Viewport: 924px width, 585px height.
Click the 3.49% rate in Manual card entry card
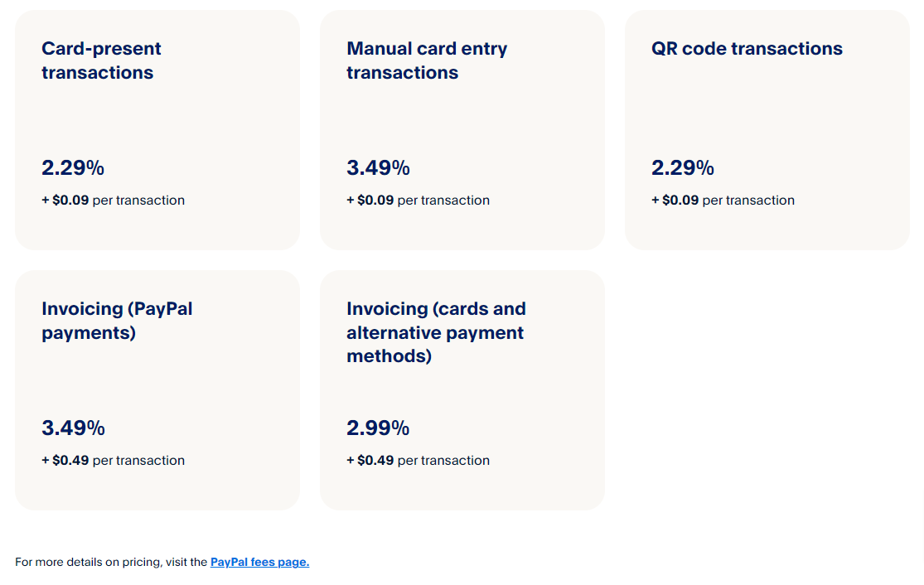tap(378, 168)
